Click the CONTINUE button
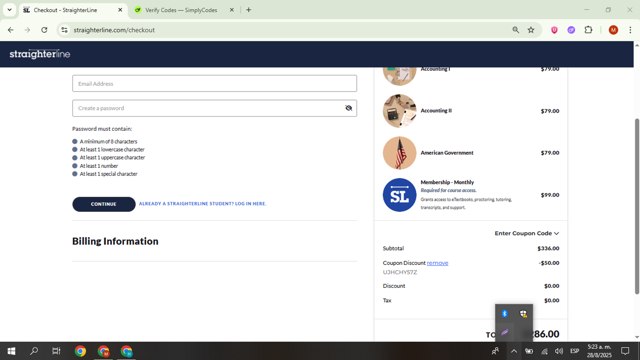 (104, 204)
